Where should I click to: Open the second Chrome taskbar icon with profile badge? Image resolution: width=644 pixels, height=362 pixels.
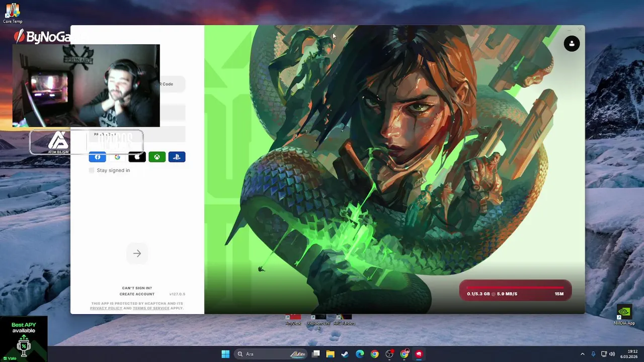coord(404,354)
